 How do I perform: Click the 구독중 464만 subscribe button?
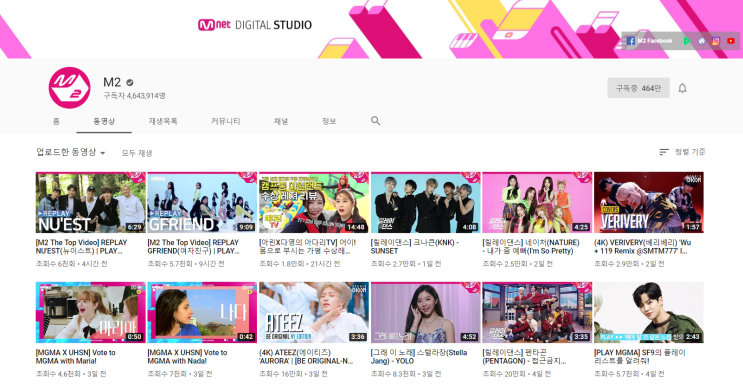click(x=638, y=88)
